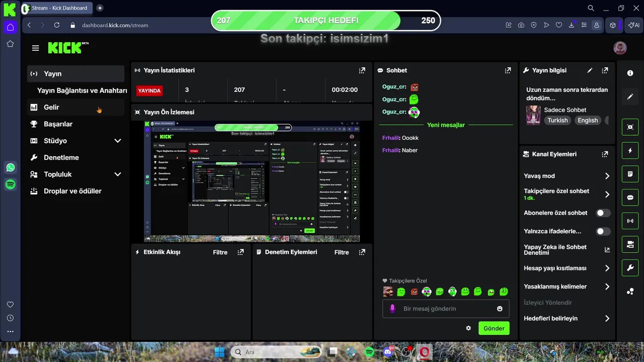Open Denetleme in the sidebar

pyautogui.click(x=75, y=157)
